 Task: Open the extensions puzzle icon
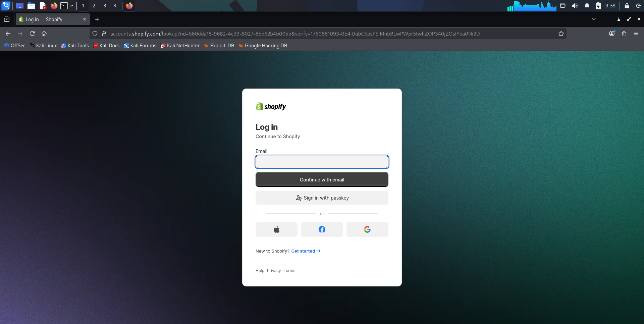tap(624, 34)
